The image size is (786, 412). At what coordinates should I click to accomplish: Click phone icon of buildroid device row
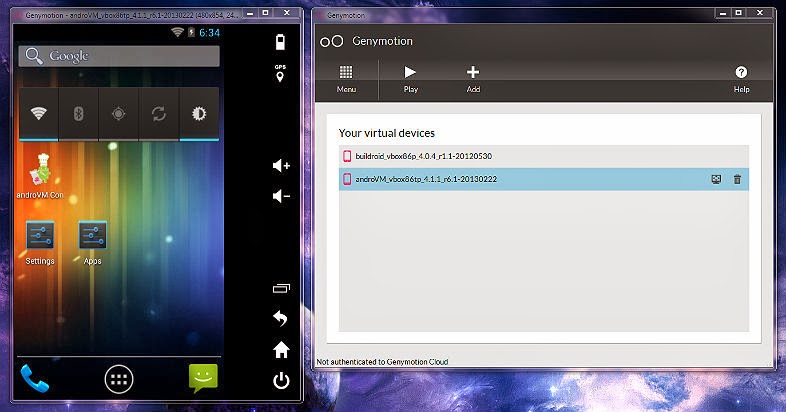click(x=347, y=156)
